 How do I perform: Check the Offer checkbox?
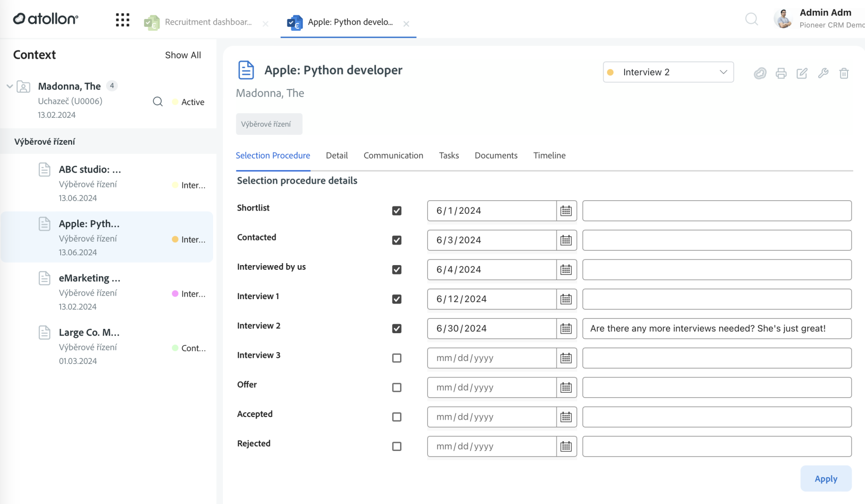pos(396,387)
